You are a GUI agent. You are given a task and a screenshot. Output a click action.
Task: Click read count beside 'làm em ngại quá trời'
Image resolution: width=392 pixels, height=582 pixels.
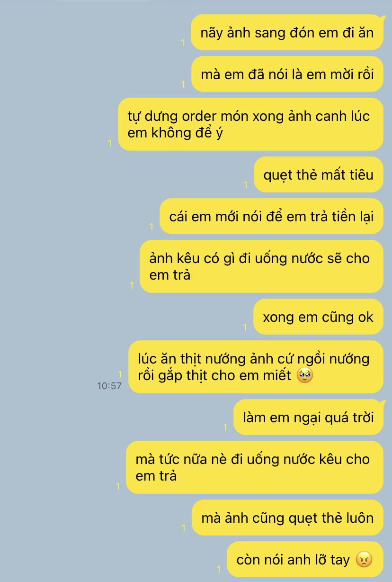click(x=225, y=428)
